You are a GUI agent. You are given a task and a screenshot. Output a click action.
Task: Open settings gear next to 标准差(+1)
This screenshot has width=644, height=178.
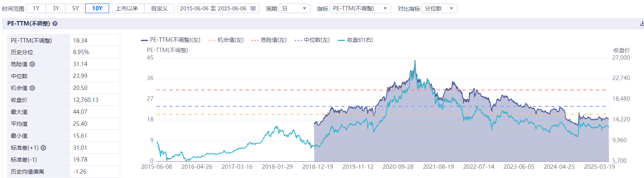[x=43, y=148]
